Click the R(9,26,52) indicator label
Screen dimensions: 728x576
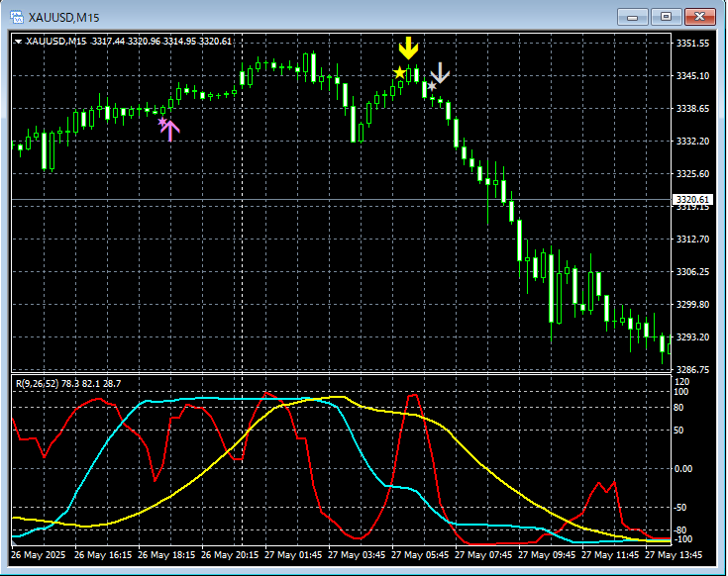point(39,383)
